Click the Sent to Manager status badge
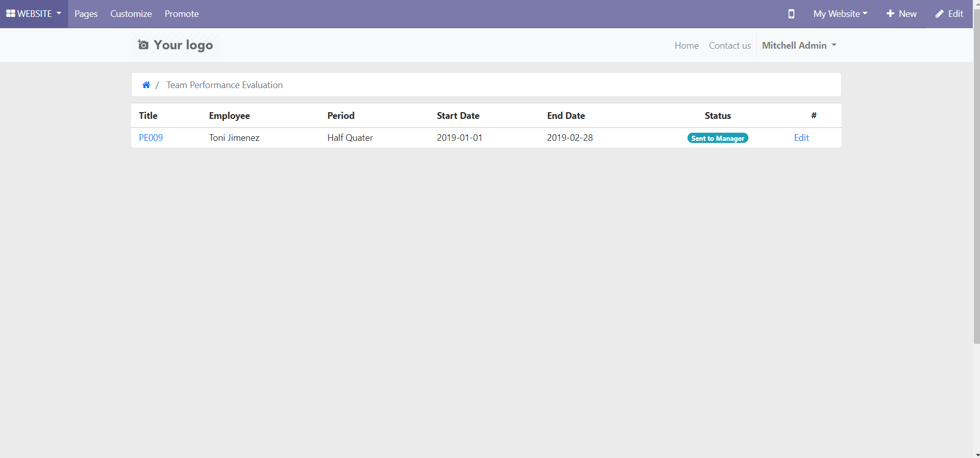This screenshot has height=458, width=980. (x=717, y=138)
